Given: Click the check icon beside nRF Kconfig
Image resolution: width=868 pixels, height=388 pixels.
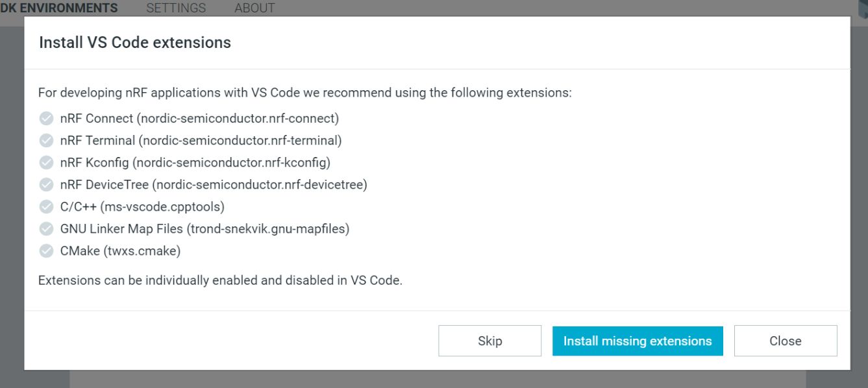Looking at the screenshot, I should [x=46, y=162].
